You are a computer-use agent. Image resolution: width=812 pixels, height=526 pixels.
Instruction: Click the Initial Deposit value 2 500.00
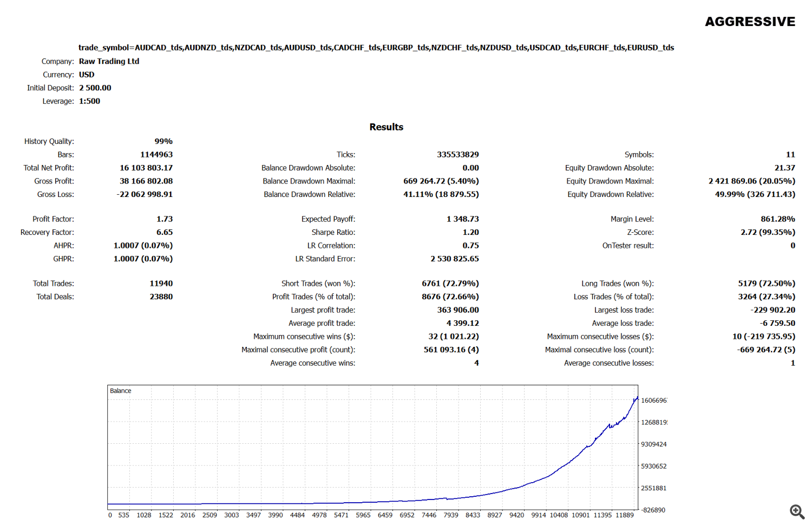click(95, 88)
